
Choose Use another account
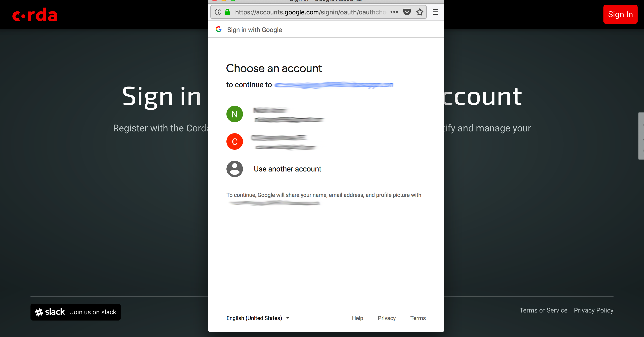287,169
